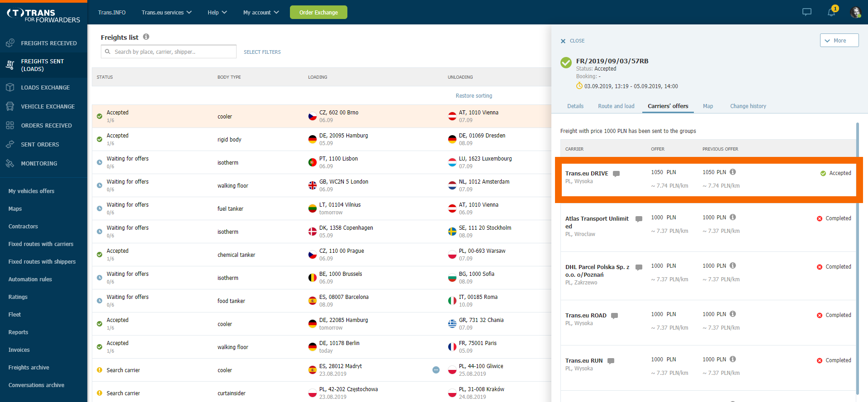
Task: Click info icon beside Trans.eu RUN previous offer
Action: pyautogui.click(x=733, y=359)
